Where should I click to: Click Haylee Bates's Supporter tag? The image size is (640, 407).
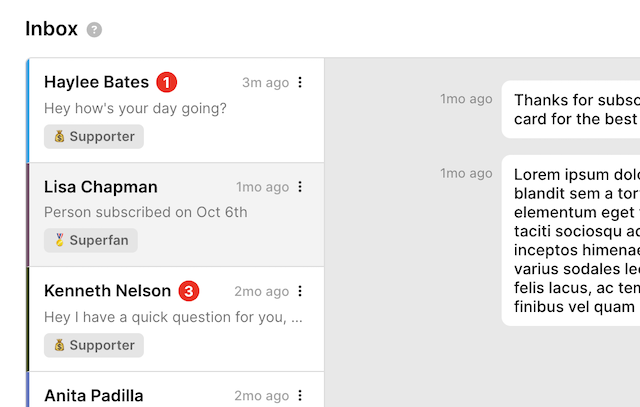point(94,136)
